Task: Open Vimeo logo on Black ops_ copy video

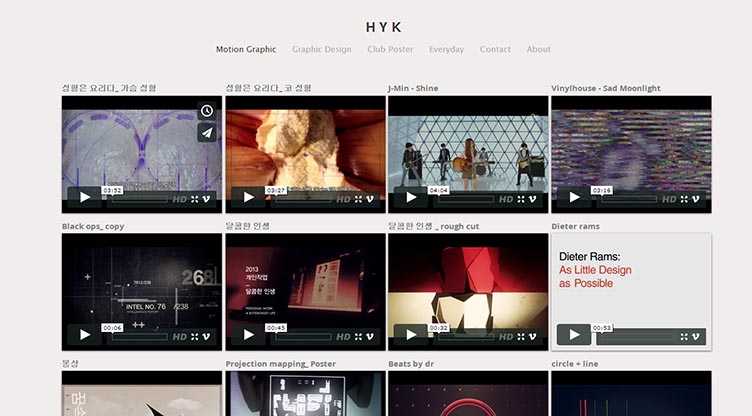Action: point(206,337)
